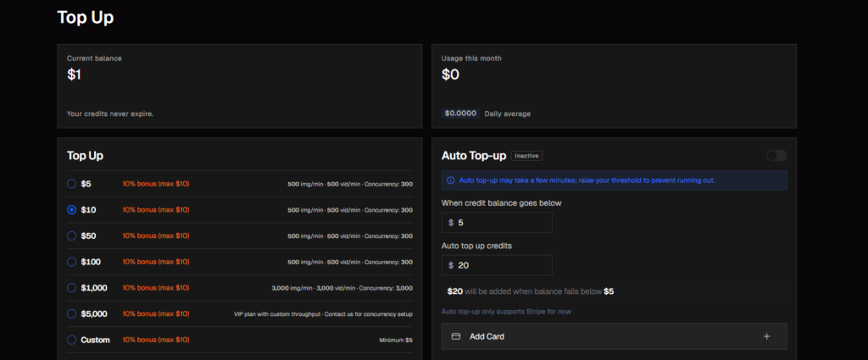The width and height of the screenshot is (868, 360).
Task: Select the $5 top up radio option
Action: pyautogui.click(x=71, y=184)
